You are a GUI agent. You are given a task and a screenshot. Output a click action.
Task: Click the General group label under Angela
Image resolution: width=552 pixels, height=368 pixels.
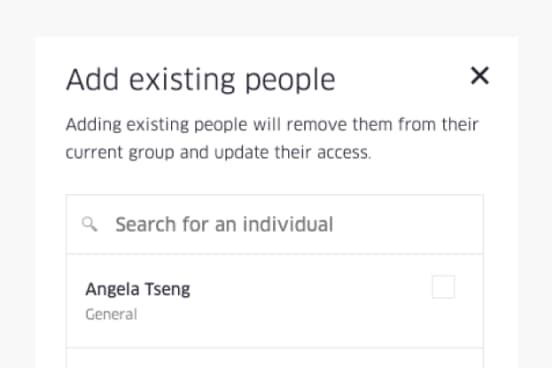click(111, 314)
